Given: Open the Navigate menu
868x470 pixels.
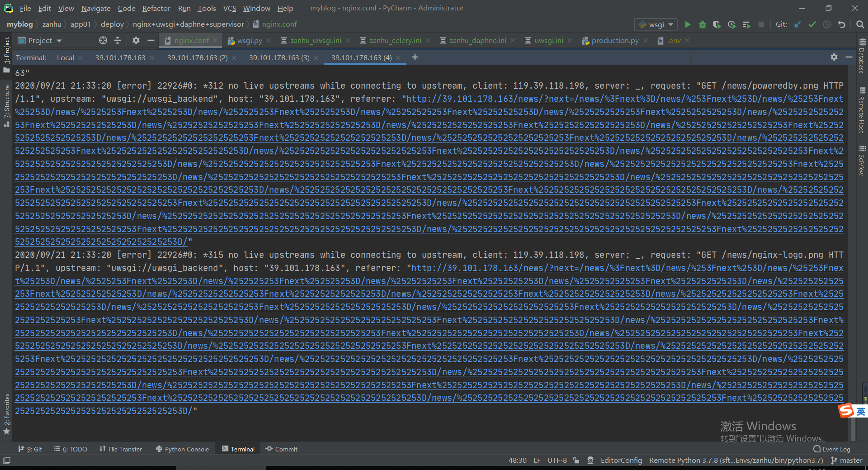Looking at the screenshot, I should click(x=96, y=8).
